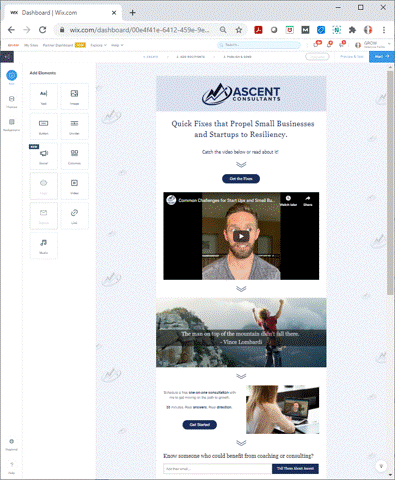The width and height of the screenshot is (395, 480).
Task: Add a Text element
Action: pyautogui.click(x=44, y=96)
